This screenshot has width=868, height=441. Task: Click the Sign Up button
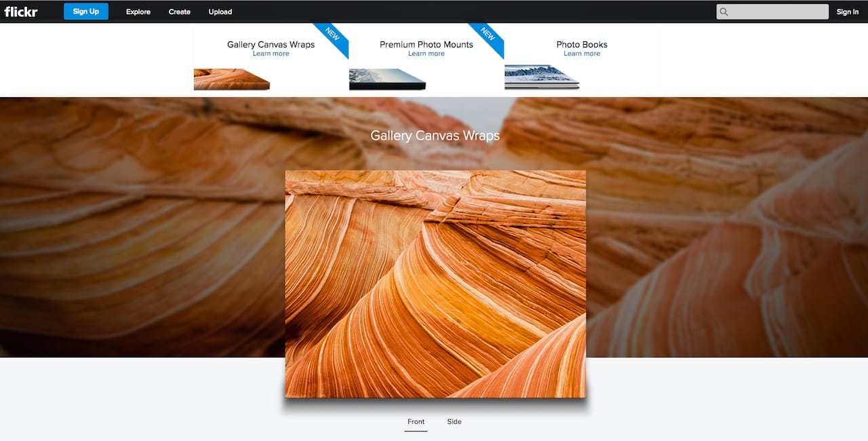point(85,11)
